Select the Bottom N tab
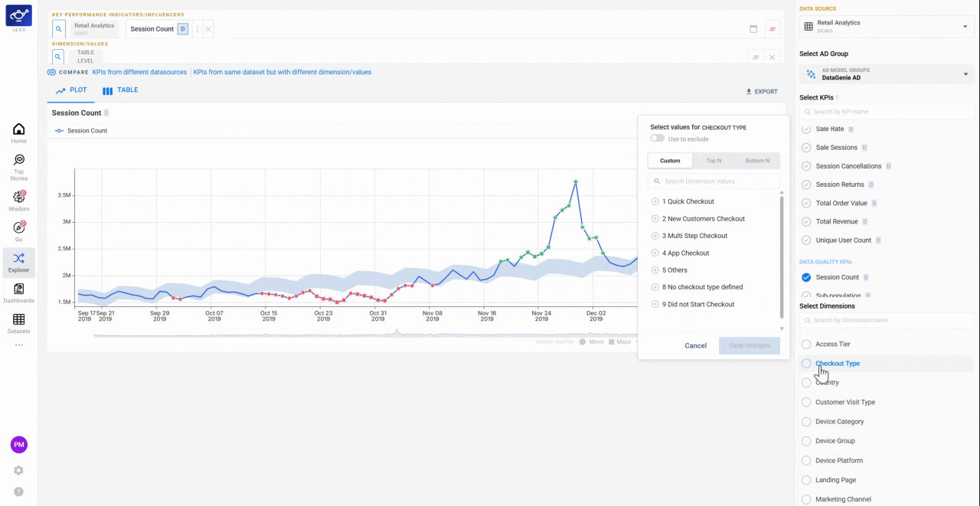This screenshot has height=506, width=980. 757,161
